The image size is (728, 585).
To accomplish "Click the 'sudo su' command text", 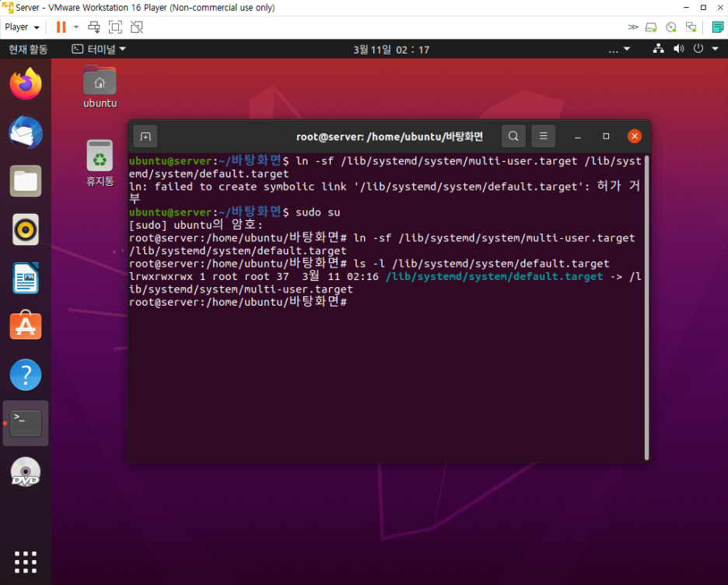I will [x=317, y=212].
